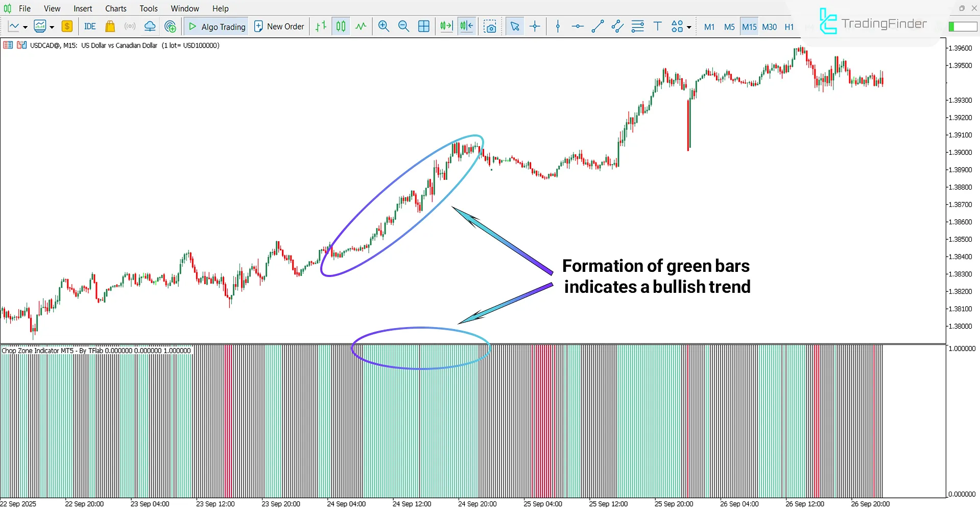Open MetaEditor via the IDE icon
This screenshot has height=509, width=980.
point(89,26)
